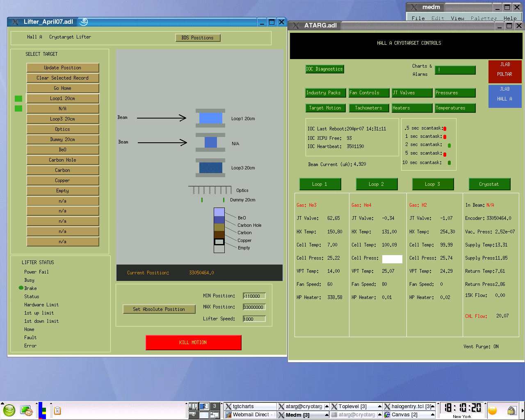Open Fan Controls panel
This screenshot has height=420, width=525.
tap(370, 93)
